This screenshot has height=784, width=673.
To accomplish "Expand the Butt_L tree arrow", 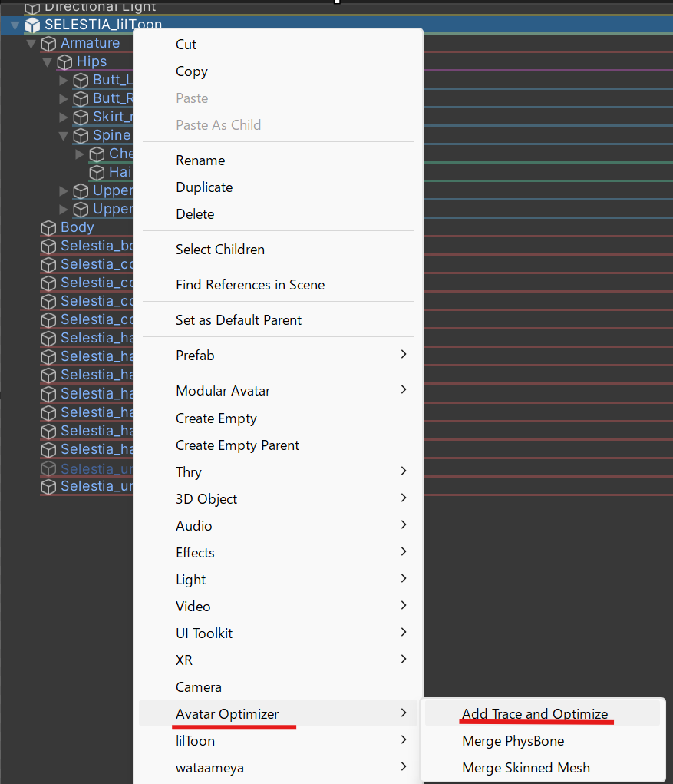I will pyautogui.click(x=64, y=81).
